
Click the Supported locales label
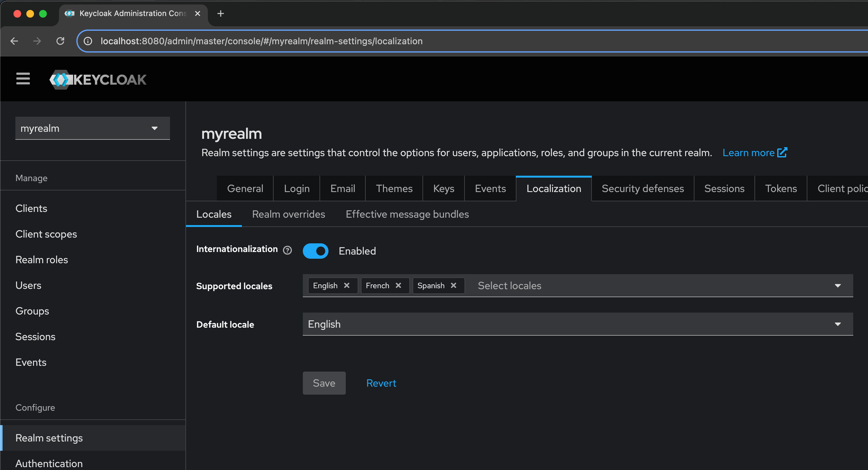(x=234, y=286)
